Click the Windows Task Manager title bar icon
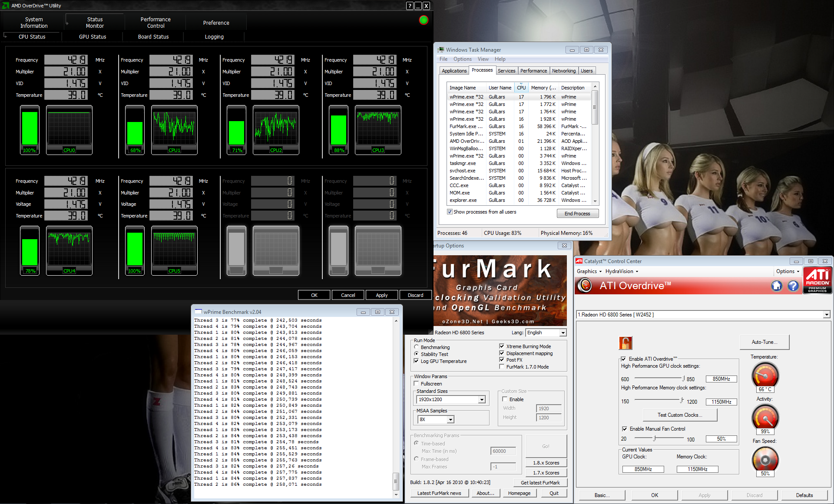 441,50
